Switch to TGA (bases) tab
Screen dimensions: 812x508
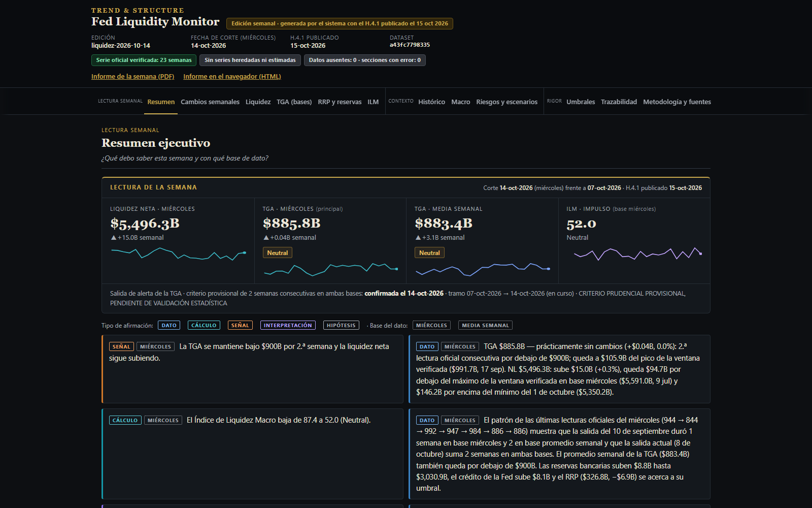[294, 102]
